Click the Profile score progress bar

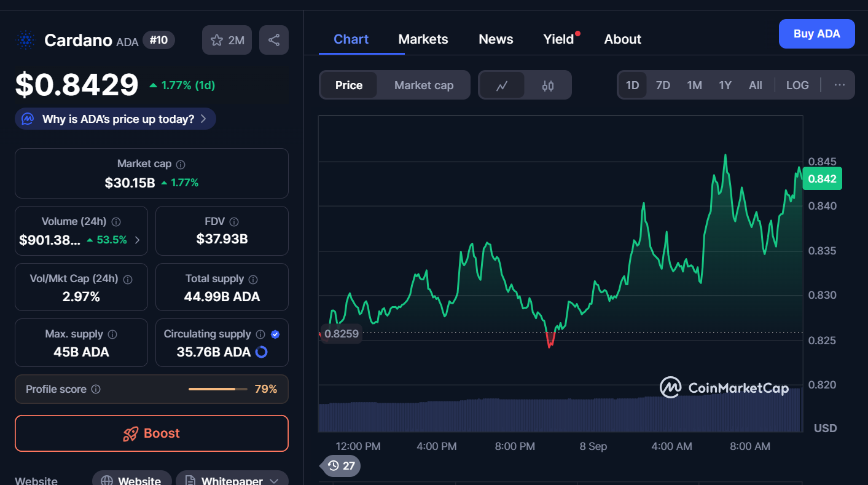pos(218,389)
